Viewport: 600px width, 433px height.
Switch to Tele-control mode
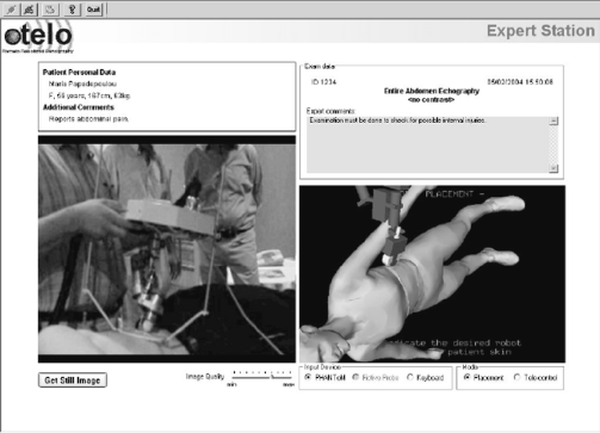click(516, 378)
